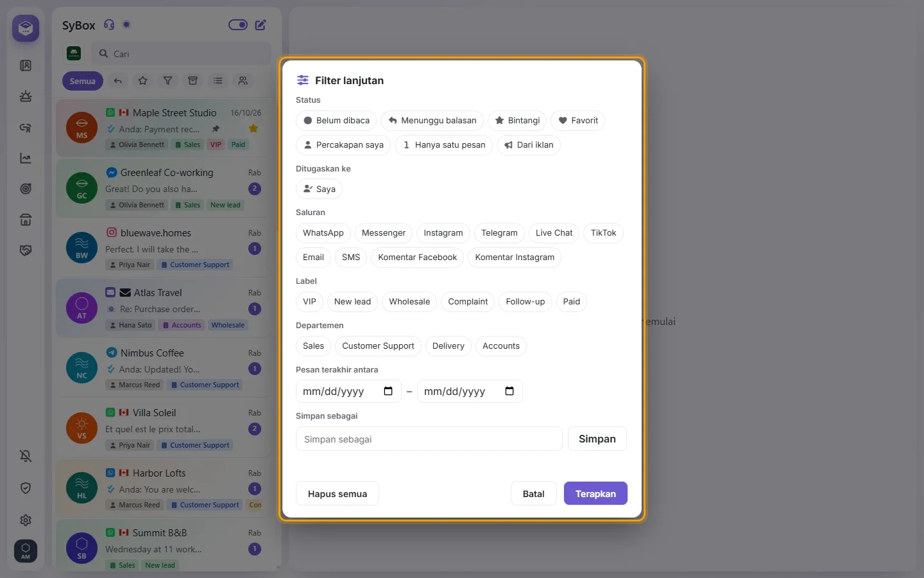Enable the Favorit status filter chip
Viewport: 924px width, 578px height.
click(577, 121)
